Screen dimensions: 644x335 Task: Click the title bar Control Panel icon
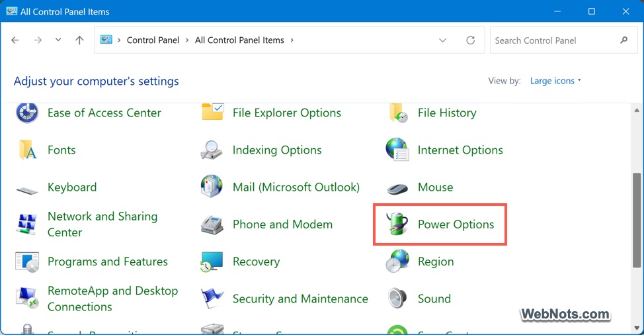click(11, 11)
